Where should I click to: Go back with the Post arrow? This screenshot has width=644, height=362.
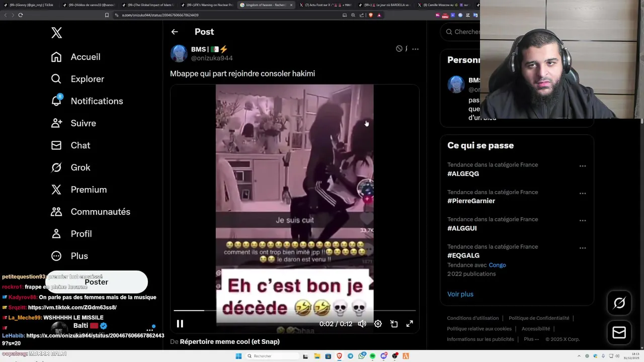click(x=175, y=32)
